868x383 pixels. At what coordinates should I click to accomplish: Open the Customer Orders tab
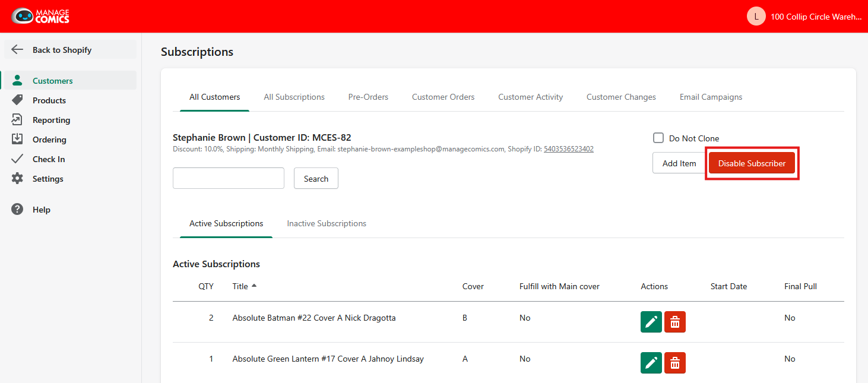pyautogui.click(x=443, y=97)
